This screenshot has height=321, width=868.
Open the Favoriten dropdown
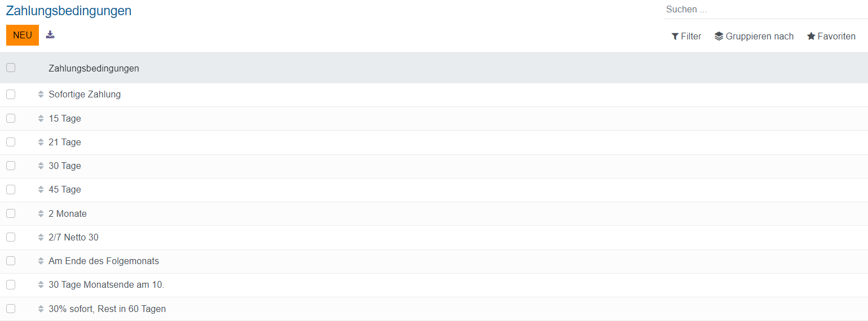[x=831, y=37]
